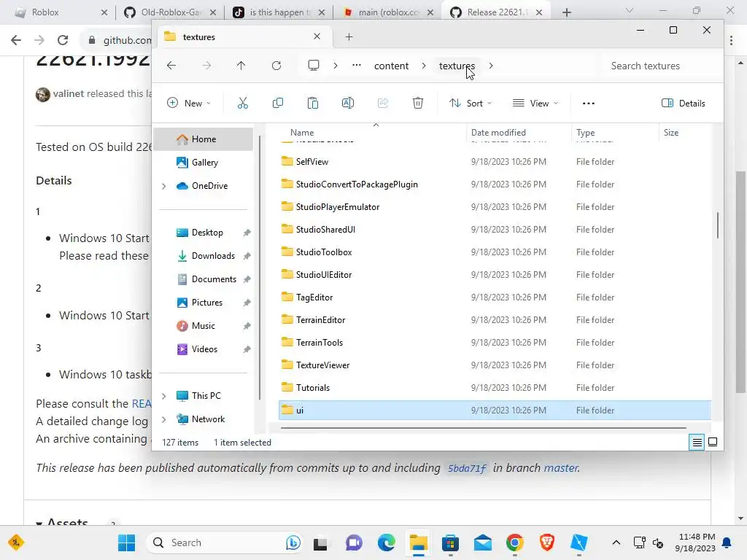Click the Rename icon in toolbar
The width and height of the screenshot is (747, 560).
point(348,104)
